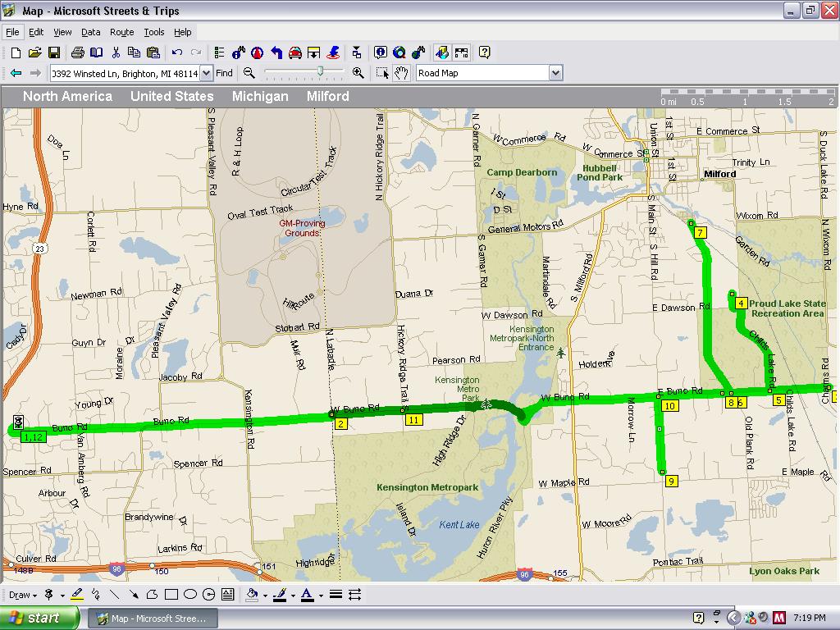Click the fill color paint bucket
The height and width of the screenshot is (630, 840).
[x=252, y=595]
